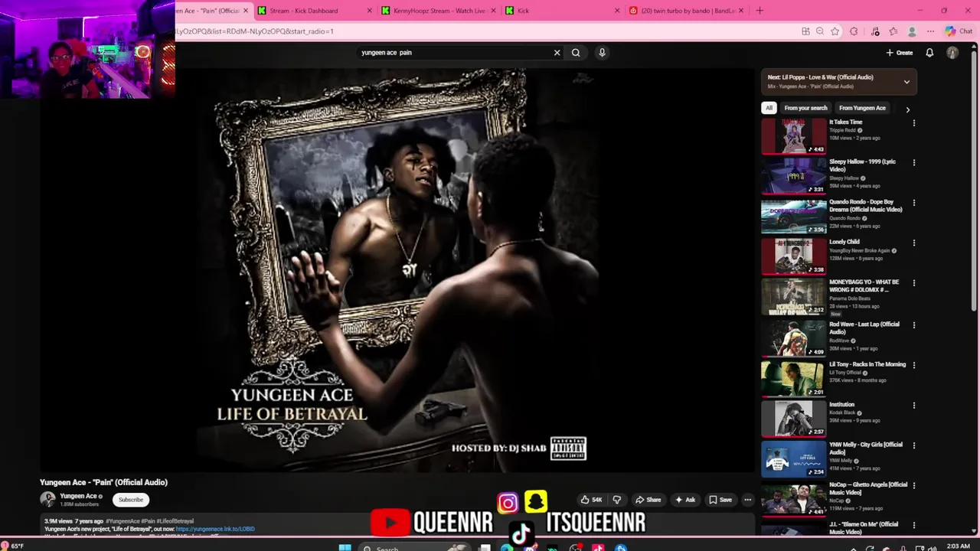Viewport: 980px width, 551px height.
Task: Open Edge Settings and more ellipsis
Action: 930,31
